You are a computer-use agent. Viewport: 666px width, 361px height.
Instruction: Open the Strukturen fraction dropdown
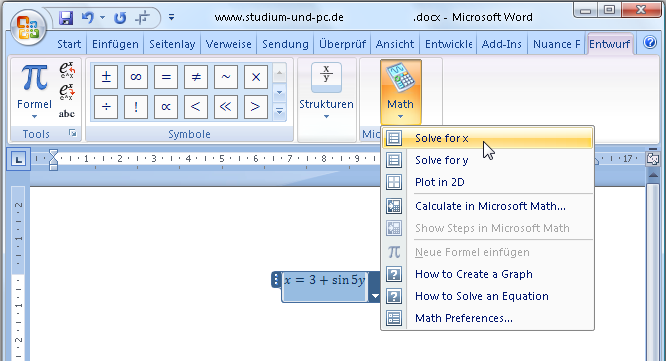click(x=326, y=91)
